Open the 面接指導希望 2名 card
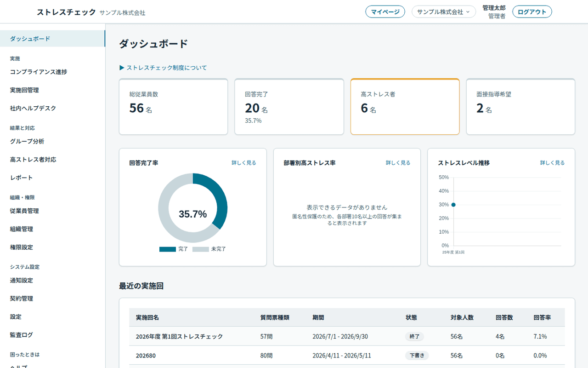The image size is (588, 368). click(520, 107)
